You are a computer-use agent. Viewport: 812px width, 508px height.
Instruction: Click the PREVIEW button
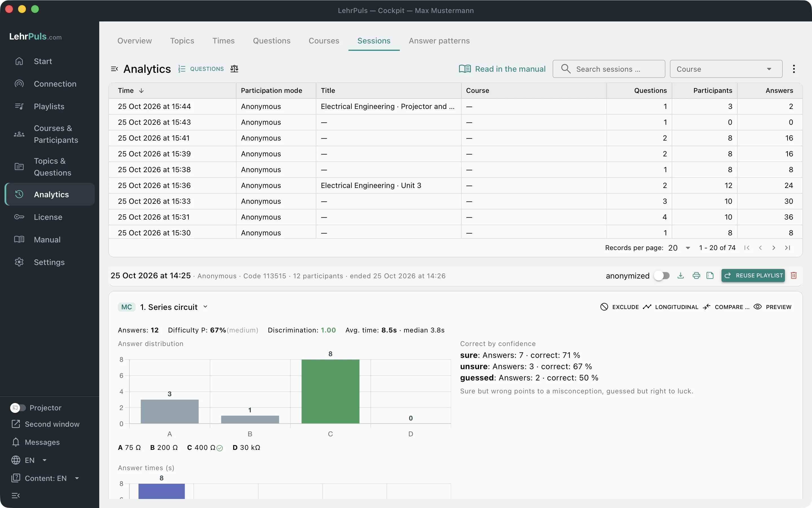coord(773,307)
